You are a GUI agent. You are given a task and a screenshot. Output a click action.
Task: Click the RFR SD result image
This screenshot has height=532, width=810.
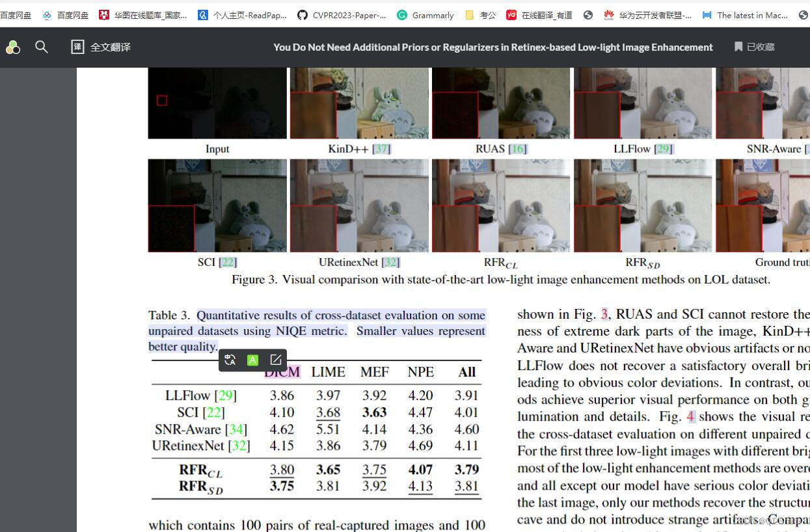[643, 206]
